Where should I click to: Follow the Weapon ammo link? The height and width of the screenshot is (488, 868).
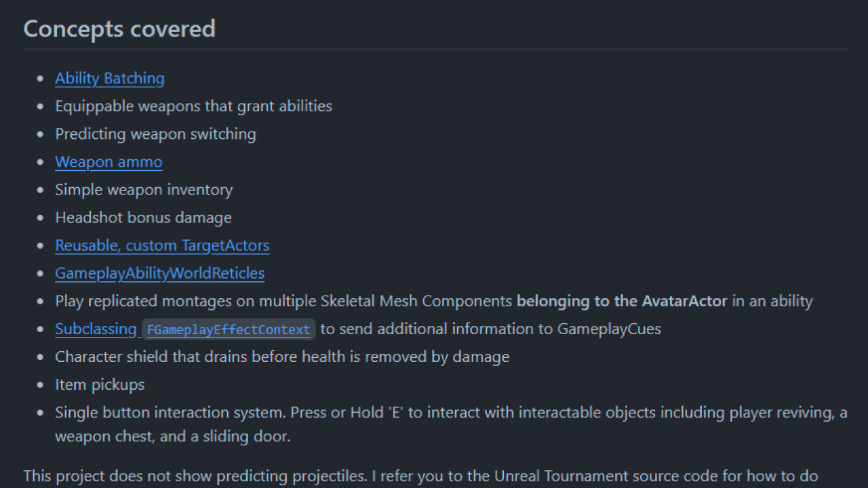click(108, 162)
